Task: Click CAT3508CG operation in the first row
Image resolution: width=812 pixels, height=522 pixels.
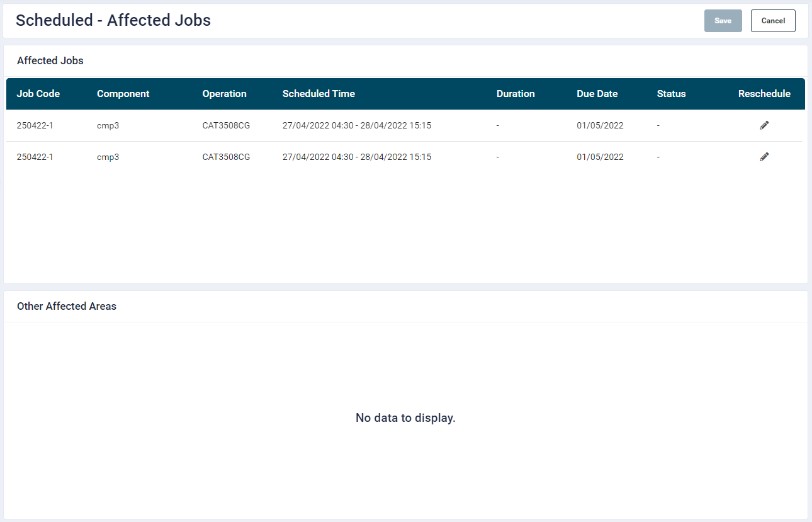Action: [x=226, y=125]
